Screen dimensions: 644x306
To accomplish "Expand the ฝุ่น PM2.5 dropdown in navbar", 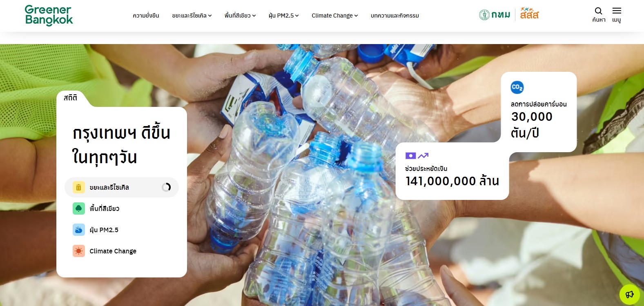I will 284,16.
